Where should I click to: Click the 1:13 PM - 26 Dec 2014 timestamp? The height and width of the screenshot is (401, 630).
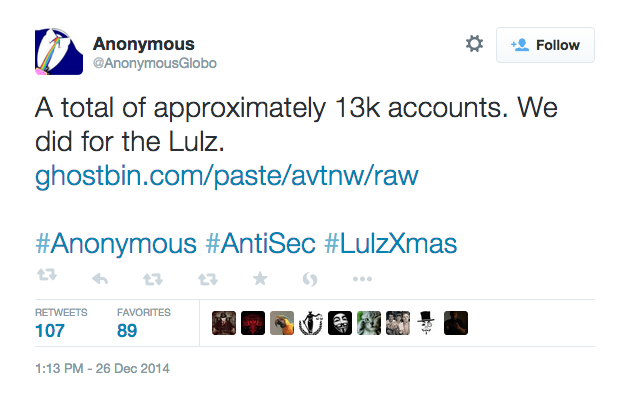pyautogui.click(x=102, y=368)
